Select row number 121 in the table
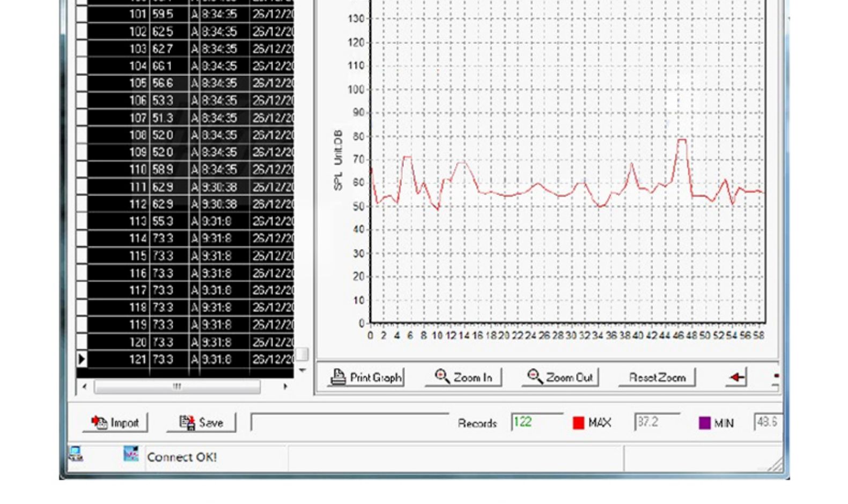 tap(138, 359)
